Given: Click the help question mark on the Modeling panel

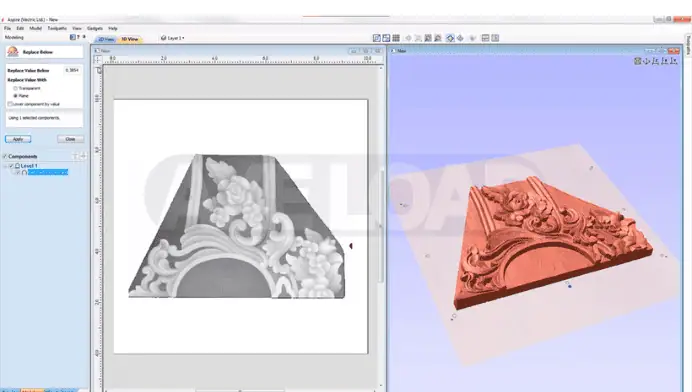Looking at the screenshot, I should 79,37.
